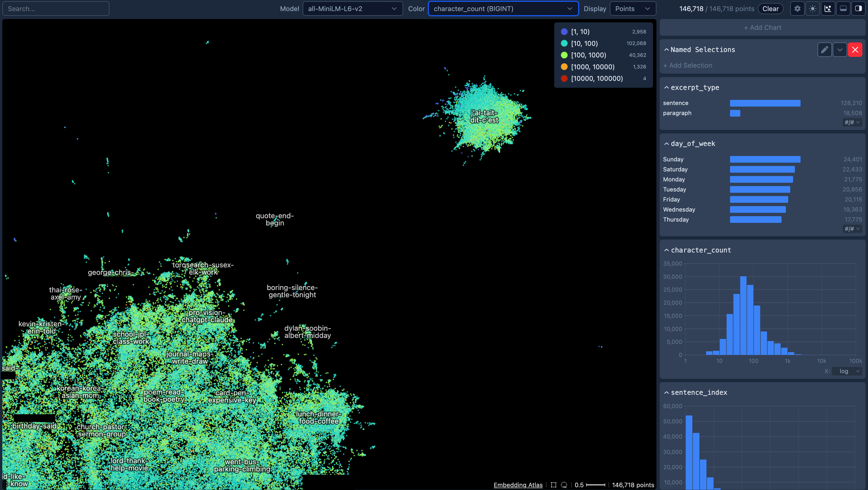The width and height of the screenshot is (868, 490).
Task: Open the Embedding Atlas link
Action: click(518, 485)
